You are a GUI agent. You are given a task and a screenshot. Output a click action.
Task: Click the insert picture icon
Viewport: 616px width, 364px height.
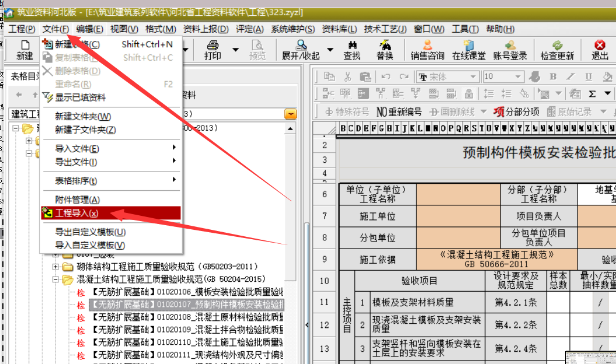(544, 94)
